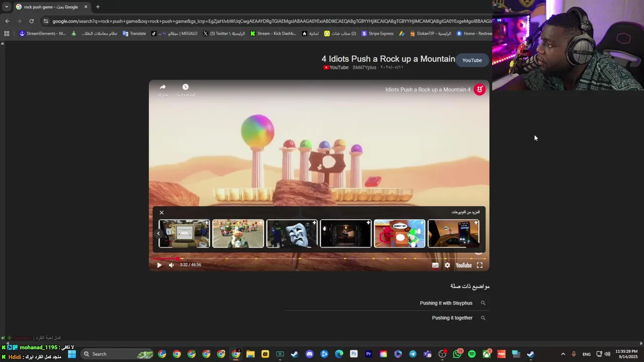Go back to previous page
The width and height of the screenshot is (644, 362).
click(x=7, y=21)
